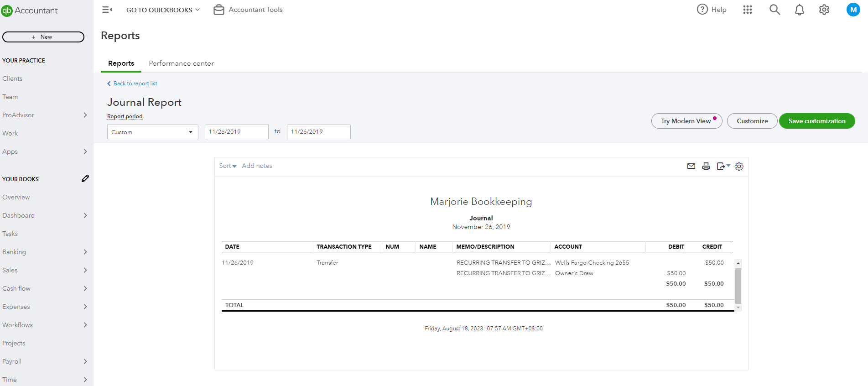This screenshot has width=868, height=386.
Task: Expand Expenses submenu
Action: pos(85,307)
